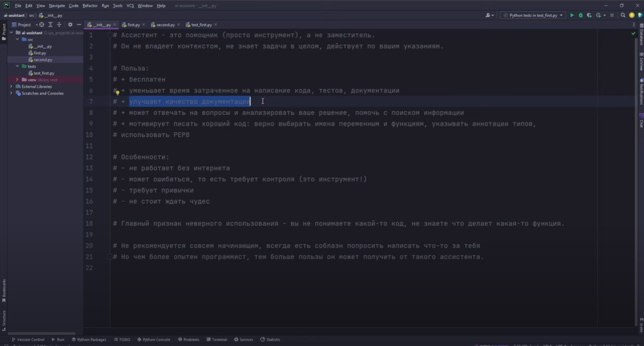644x346 pixels.
Task: Close the __init__.py editor tab
Action: point(115,25)
